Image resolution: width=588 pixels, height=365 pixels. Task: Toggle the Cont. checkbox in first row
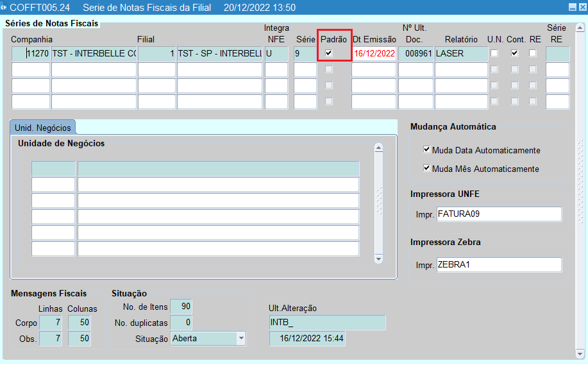coord(514,53)
